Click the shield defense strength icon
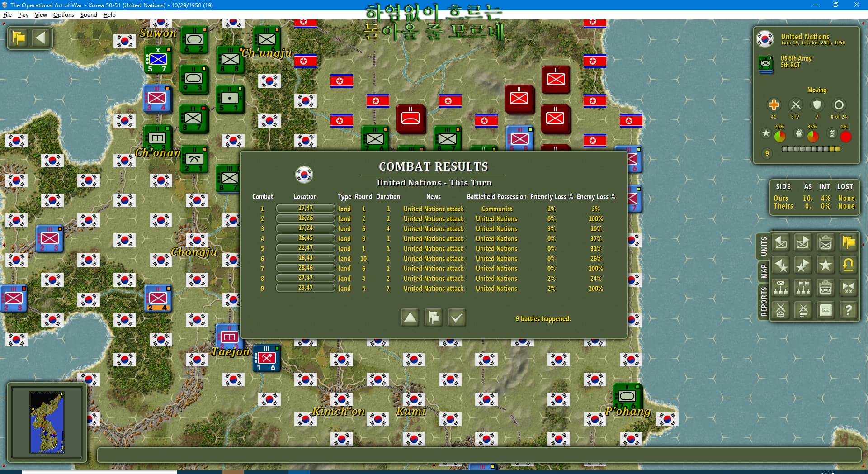 (817, 105)
